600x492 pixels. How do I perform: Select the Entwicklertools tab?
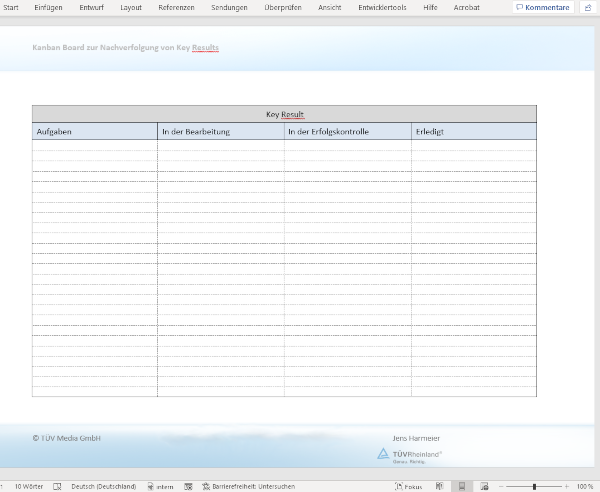pyautogui.click(x=382, y=7)
